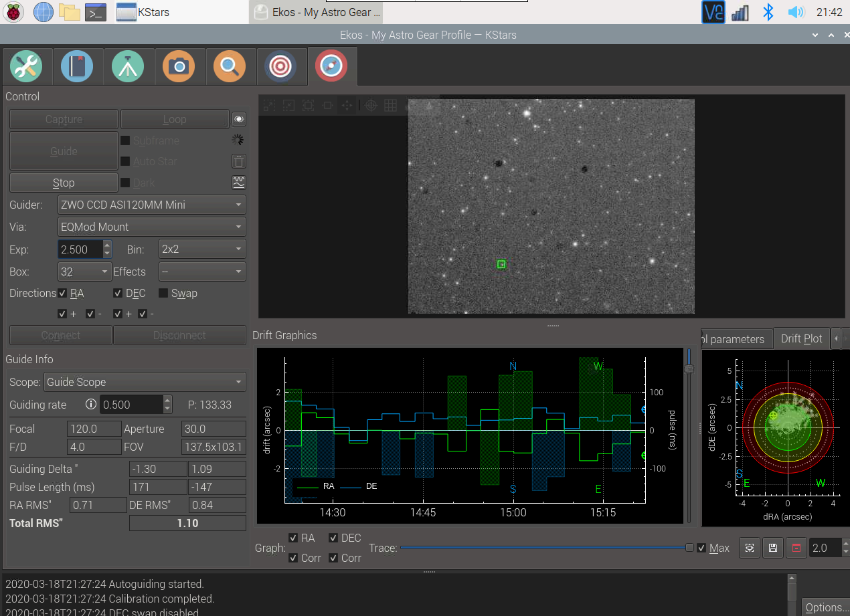Toggle the Subframe checkbox
The image size is (850, 616).
[125, 140]
